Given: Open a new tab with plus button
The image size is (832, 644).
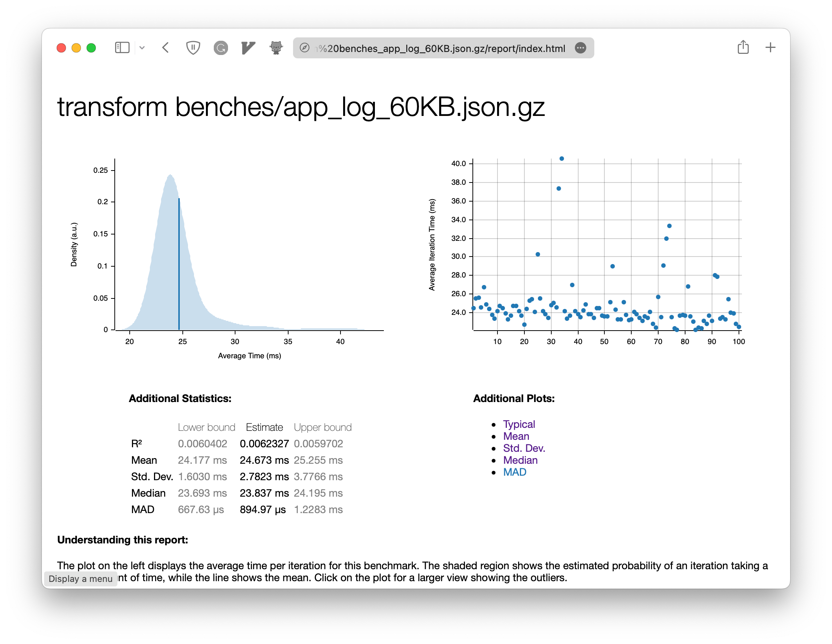Looking at the screenshot, I should click(770, 47).
